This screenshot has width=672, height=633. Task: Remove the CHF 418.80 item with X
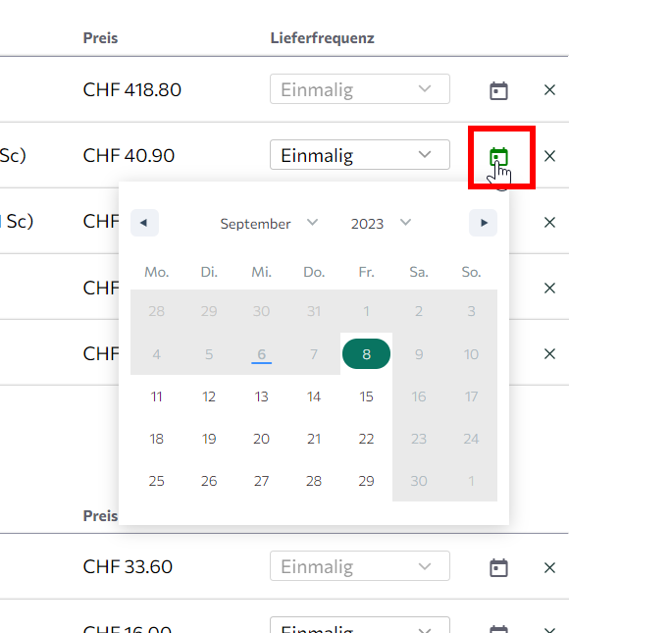click(x=549, y=90)
